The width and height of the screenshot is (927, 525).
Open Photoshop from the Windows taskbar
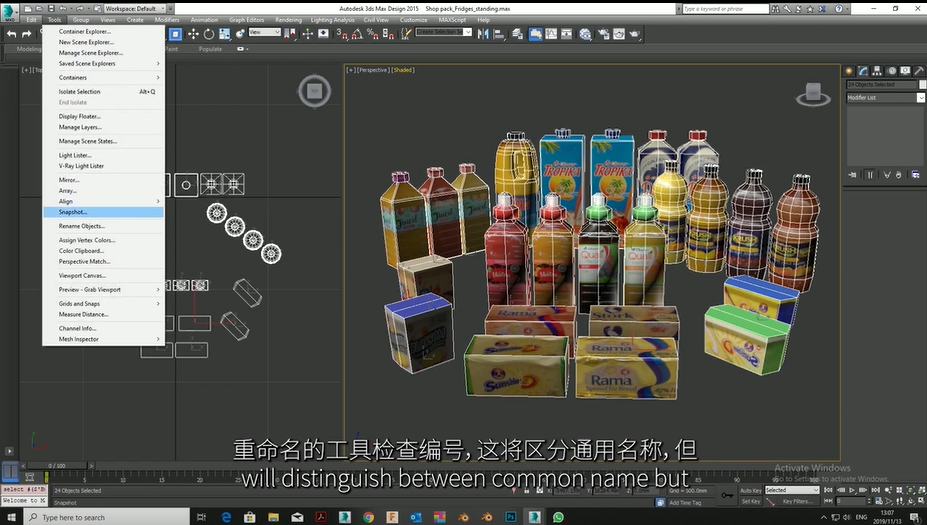pos(510,517)
